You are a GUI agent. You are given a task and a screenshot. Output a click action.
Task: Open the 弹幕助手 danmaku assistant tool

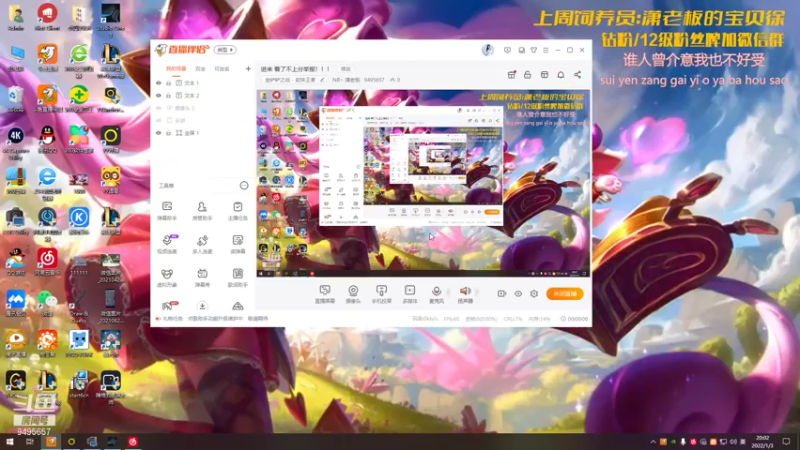(167, 211)
